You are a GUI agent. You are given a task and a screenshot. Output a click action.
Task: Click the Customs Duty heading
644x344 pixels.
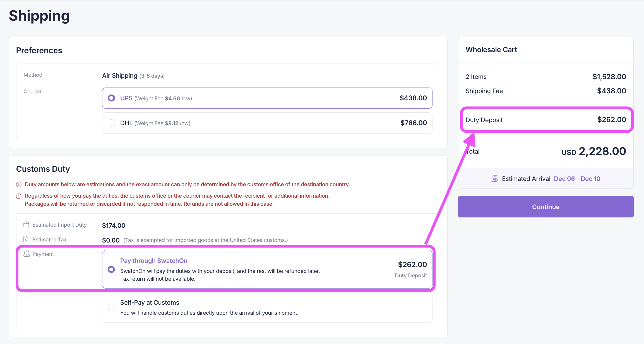point(43,169)
